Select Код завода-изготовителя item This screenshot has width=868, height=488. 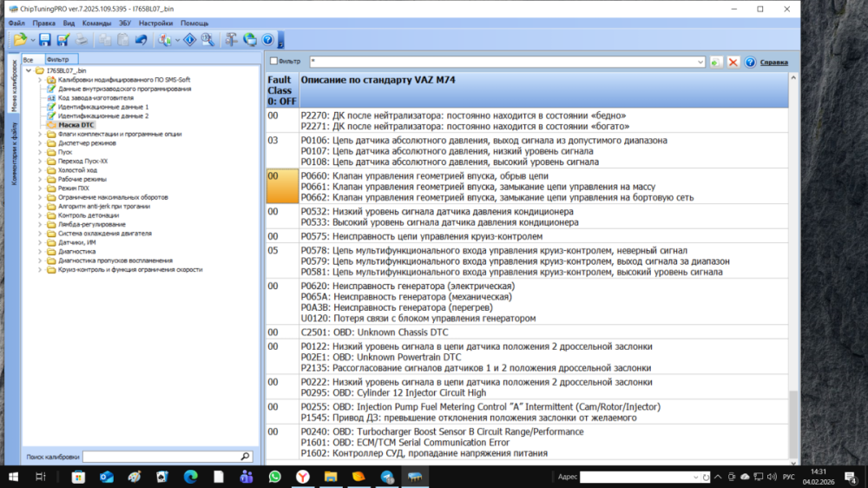[x=95, y=98]
